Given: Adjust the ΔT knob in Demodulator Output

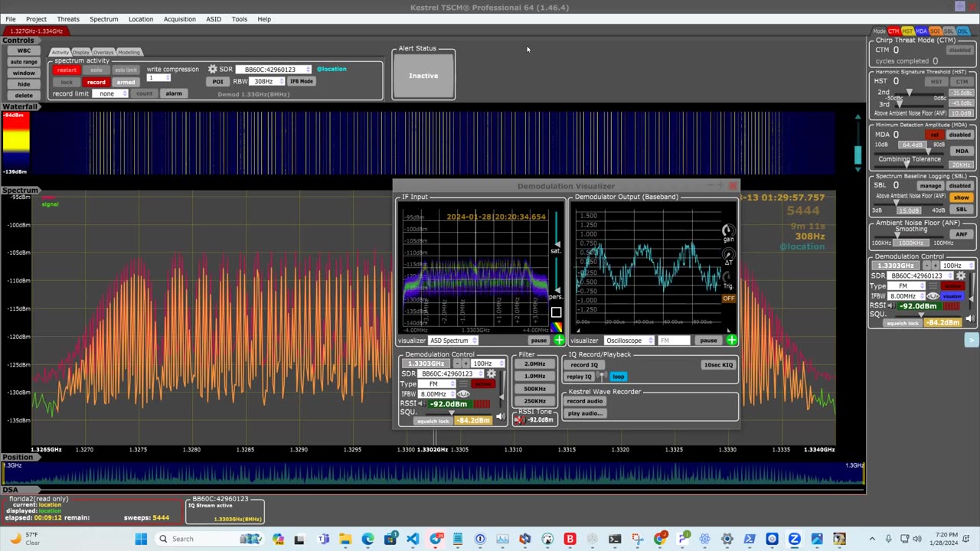Looking at the screenshot, I should pos(728,254).
